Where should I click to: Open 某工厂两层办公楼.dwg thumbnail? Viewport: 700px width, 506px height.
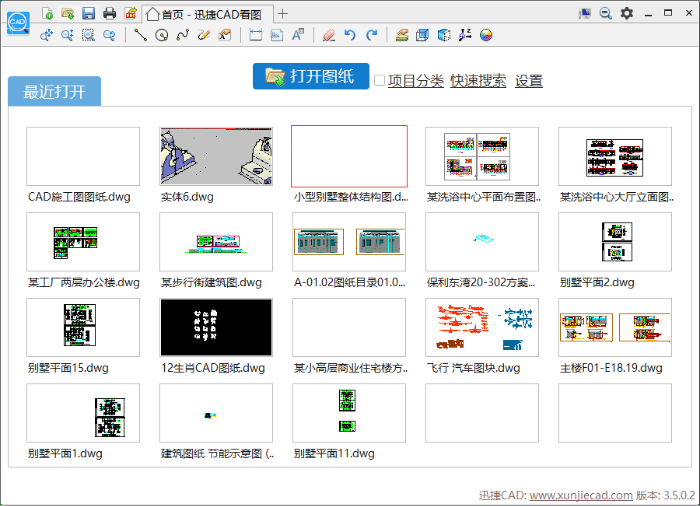pos(83,242)
